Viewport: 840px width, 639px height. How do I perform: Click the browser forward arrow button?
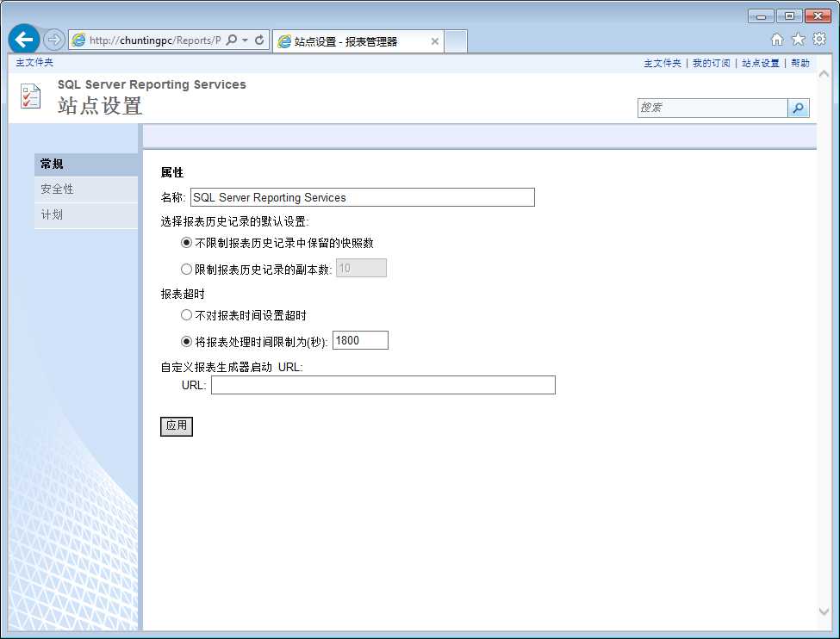coord(53,40)
